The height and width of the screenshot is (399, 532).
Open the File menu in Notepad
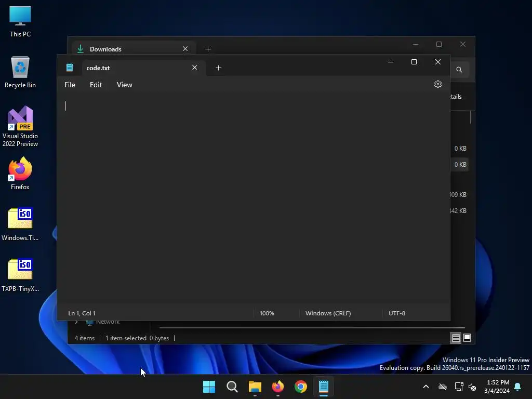pyautogui.click(x=70, y=85)
